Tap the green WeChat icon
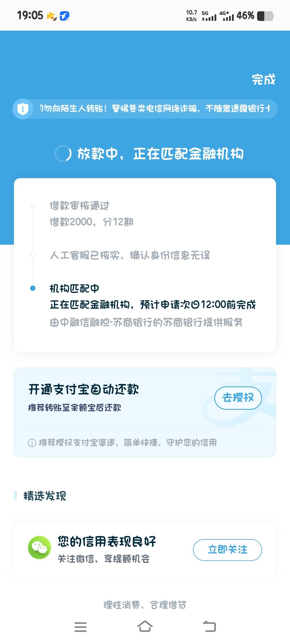This screenshot has width=290, height=644. (x=39, y=547)
